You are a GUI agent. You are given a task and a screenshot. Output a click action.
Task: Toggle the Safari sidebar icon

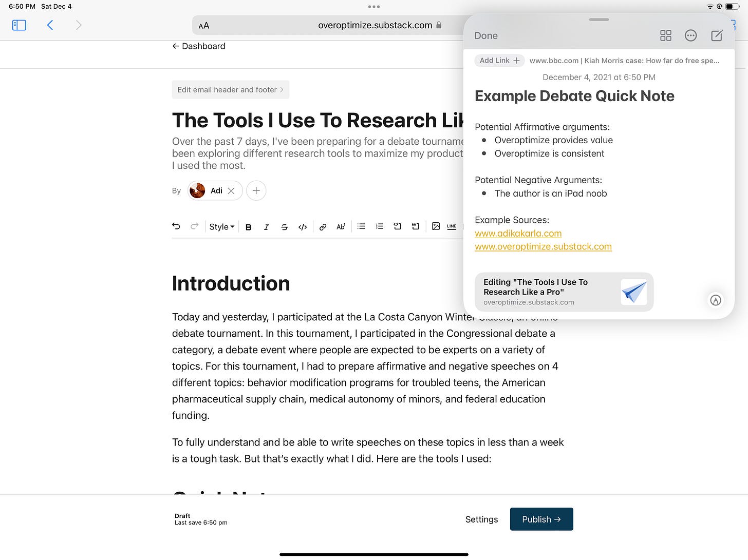coord(19,25)
